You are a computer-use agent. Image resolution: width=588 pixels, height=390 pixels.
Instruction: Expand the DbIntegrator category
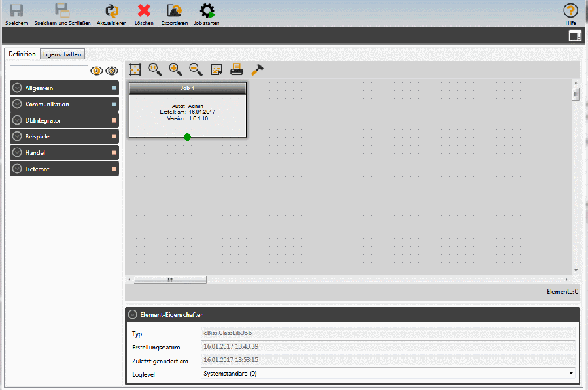pyautogui.click(x=18, y=121)
